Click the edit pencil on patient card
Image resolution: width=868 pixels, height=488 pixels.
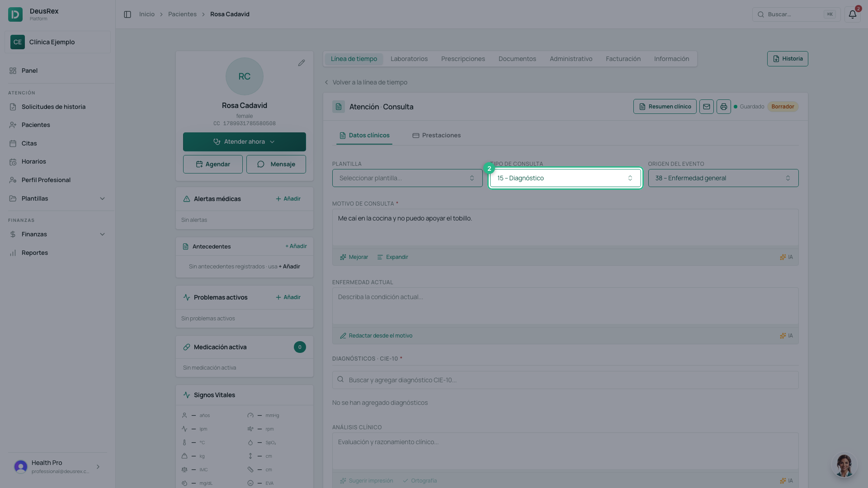(302, 63)
